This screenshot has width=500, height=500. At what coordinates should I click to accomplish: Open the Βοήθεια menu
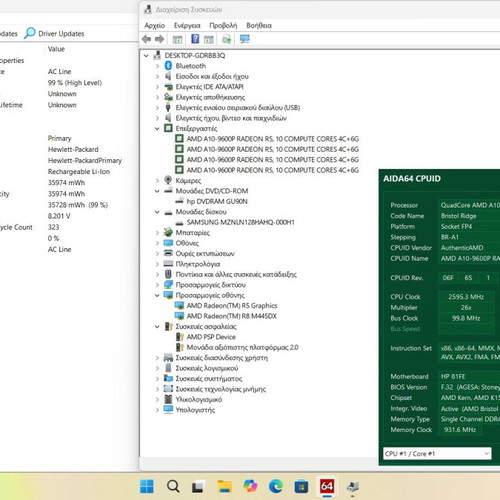(x=259, y=26)
